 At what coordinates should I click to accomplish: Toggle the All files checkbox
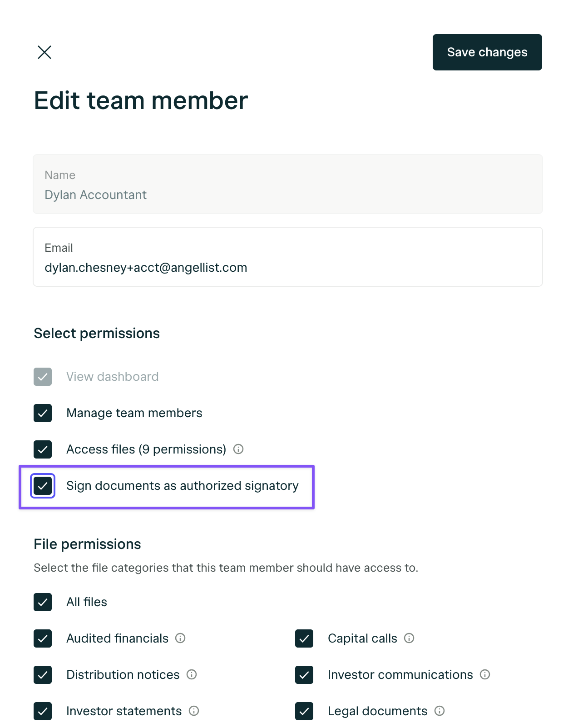pos(43,602)
